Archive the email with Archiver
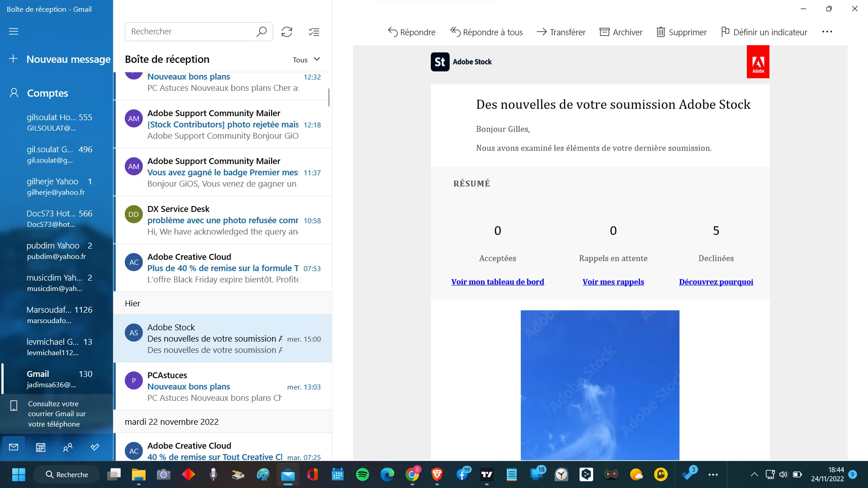 point(621,32)
